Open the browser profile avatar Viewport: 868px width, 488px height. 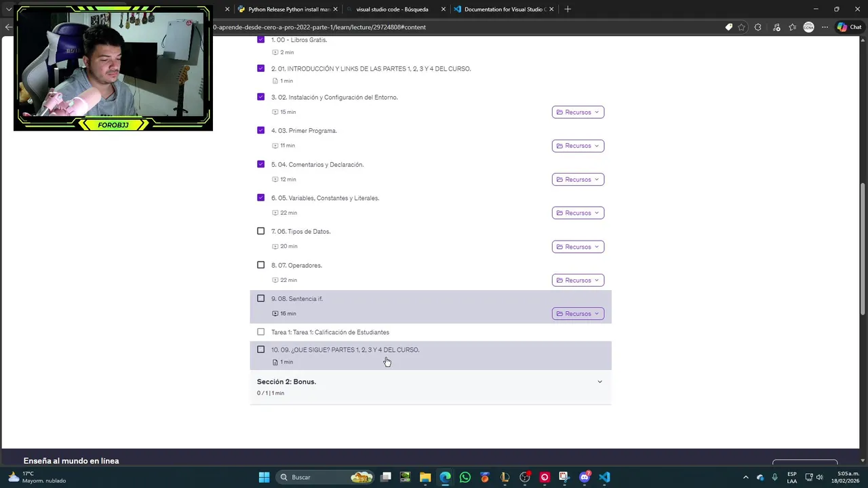click(808, 27)
